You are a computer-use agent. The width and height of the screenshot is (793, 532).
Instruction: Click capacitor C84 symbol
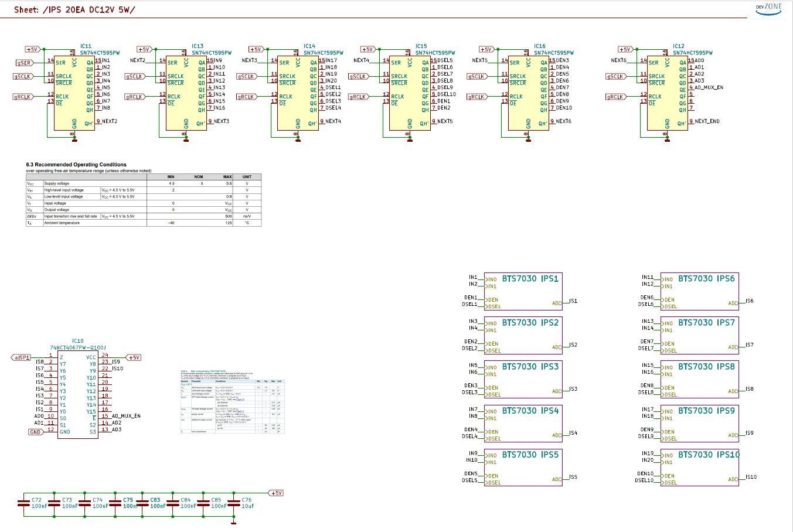(172, 503)
